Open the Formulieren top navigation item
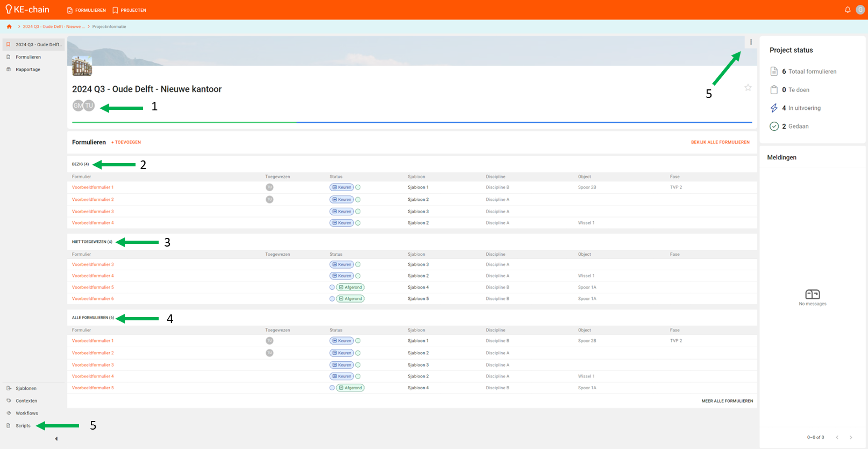 click(x=87, y=10)
